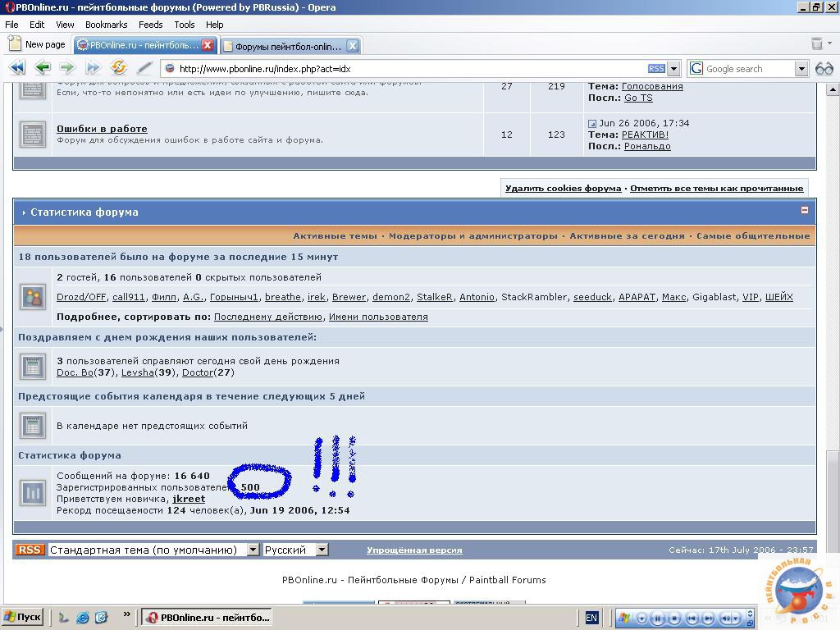The image size is (840, 630).
Task: Click the PBOnline.ru Opera taskbar button
Action: pos(207,618)
